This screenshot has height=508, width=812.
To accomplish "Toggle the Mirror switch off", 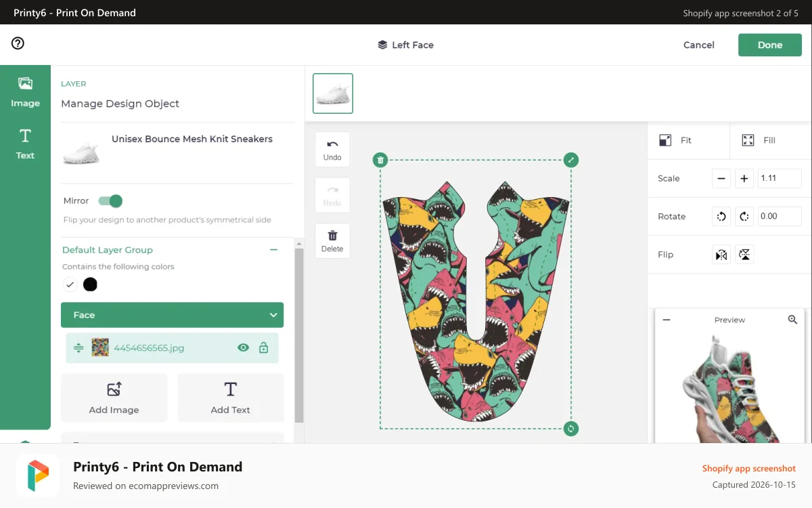I will click(x=110, y=201).
